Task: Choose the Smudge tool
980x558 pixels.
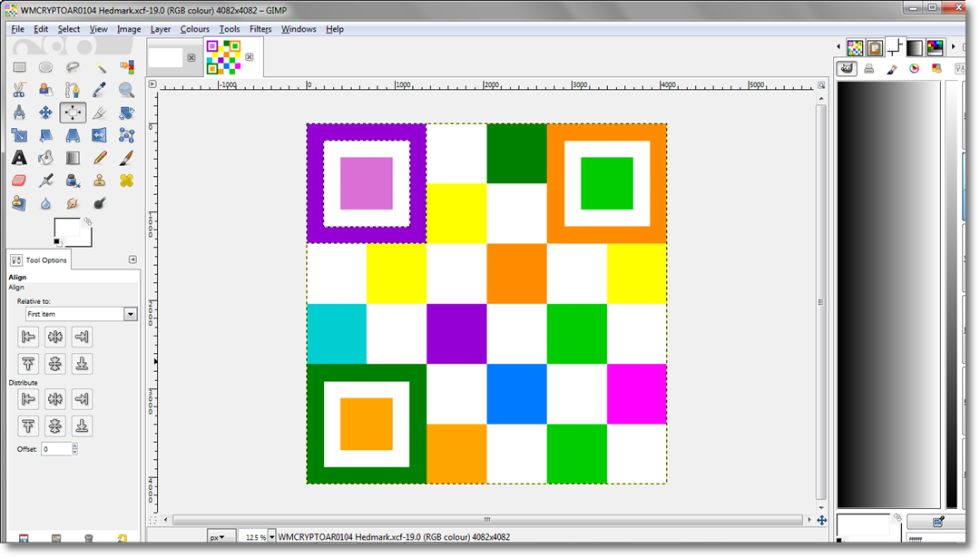Action: point(73,203)
